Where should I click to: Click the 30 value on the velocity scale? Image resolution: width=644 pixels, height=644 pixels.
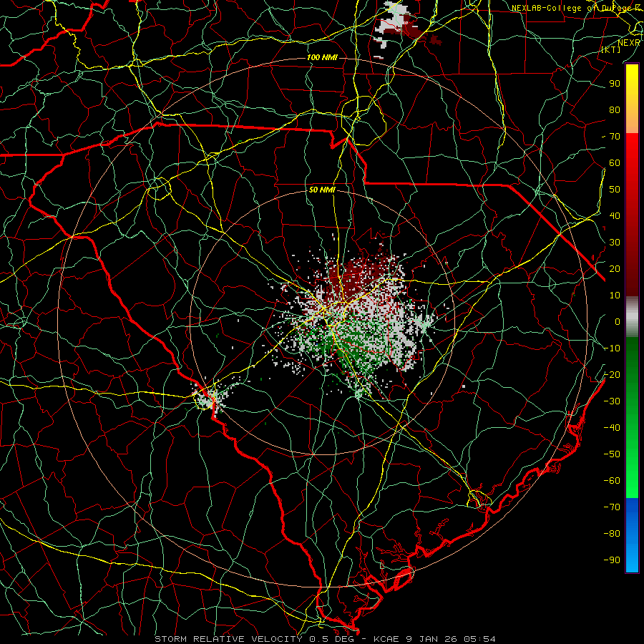[615, 243]
